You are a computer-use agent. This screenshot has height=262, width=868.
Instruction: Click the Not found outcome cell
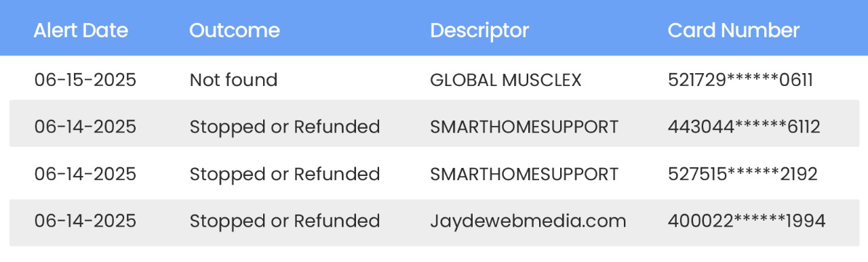pyautogui.click(x=233, y=80)
